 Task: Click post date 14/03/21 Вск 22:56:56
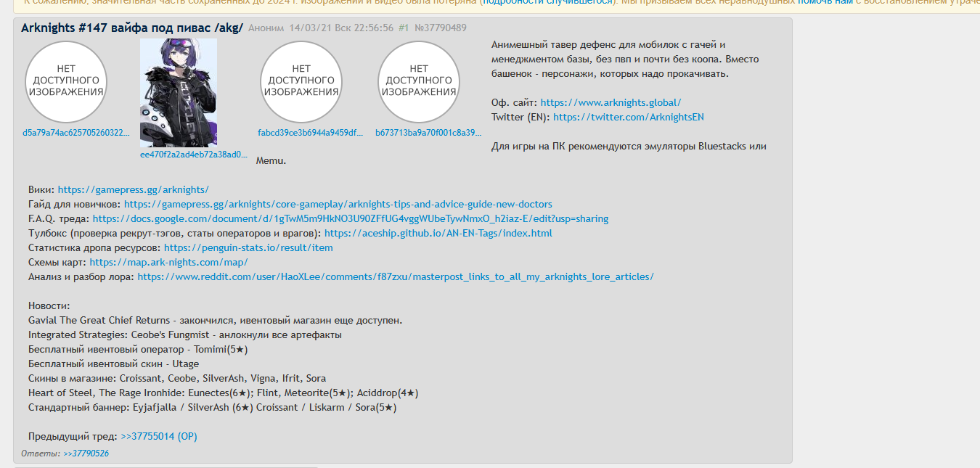341,28
